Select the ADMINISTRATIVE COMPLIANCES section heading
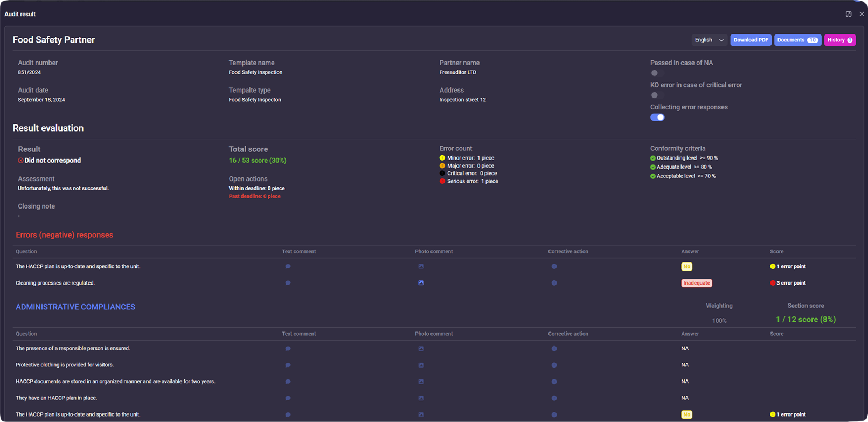This screenshot has width=868, height=422. [x=75, y=307]
